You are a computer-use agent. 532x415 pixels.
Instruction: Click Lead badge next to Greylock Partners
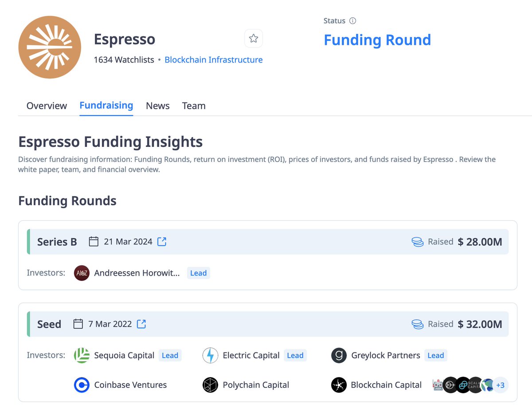436,356
